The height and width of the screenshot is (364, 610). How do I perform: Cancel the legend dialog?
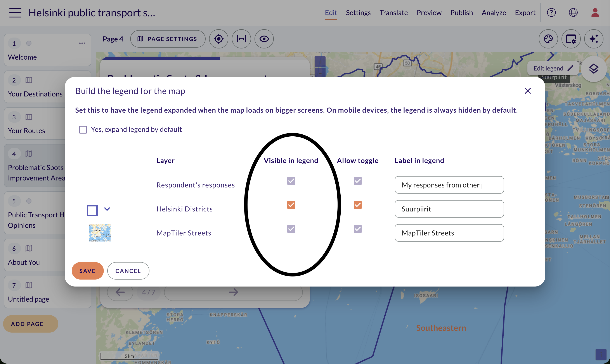click(128, 271)
